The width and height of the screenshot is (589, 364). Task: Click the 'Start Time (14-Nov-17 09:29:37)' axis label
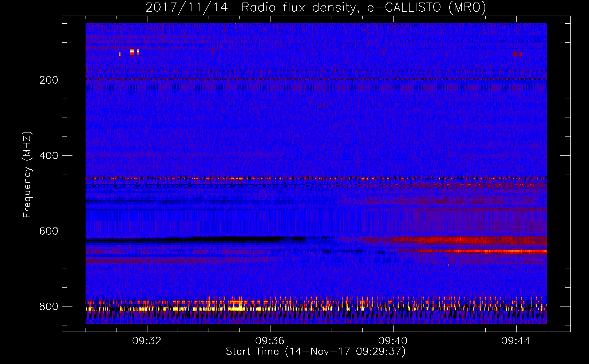coord(316,352)
